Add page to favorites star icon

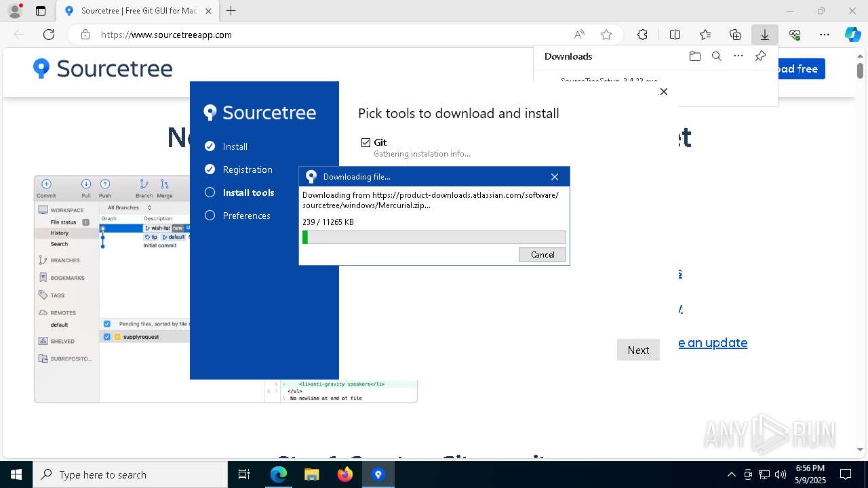coord(606,35)
